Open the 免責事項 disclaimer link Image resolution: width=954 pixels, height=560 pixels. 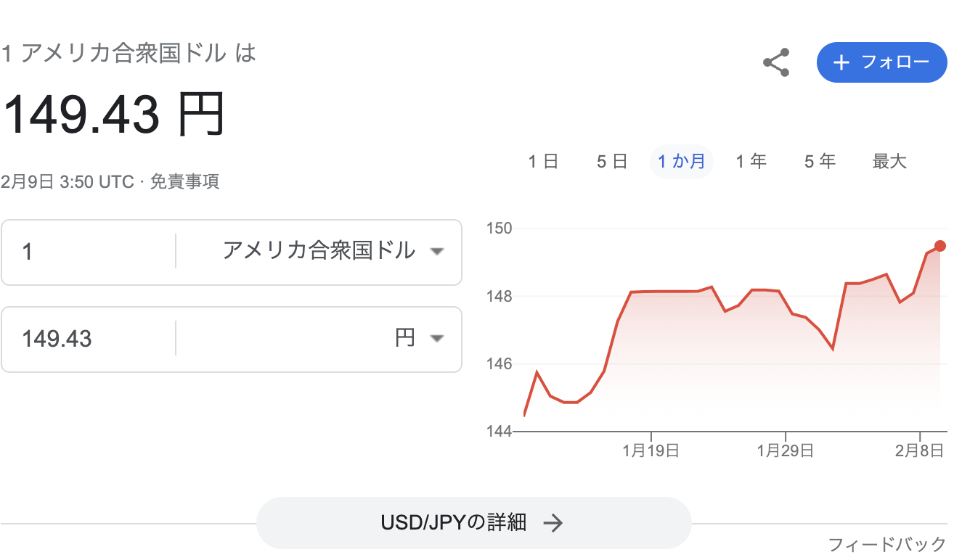pyautogui.click(x=184, y=181)
